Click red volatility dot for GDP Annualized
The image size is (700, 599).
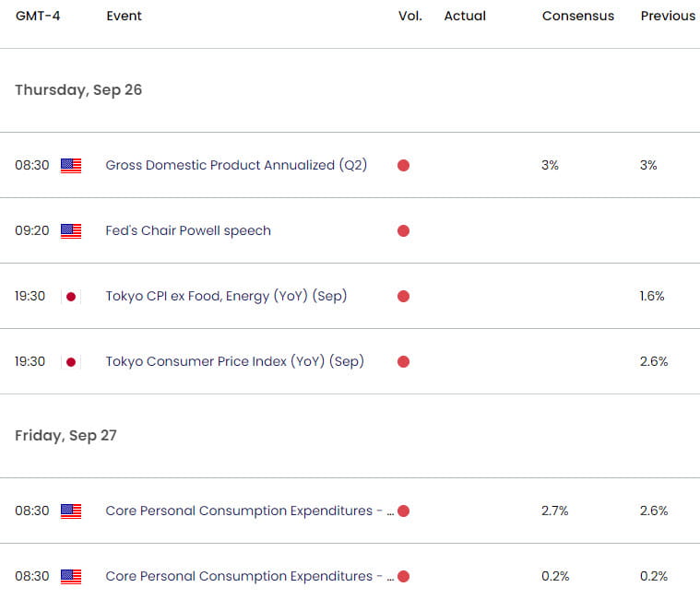click(x=404, y=166)
